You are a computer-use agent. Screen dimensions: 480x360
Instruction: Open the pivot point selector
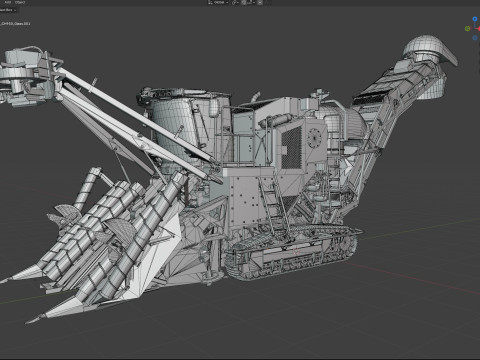[235, 2]
